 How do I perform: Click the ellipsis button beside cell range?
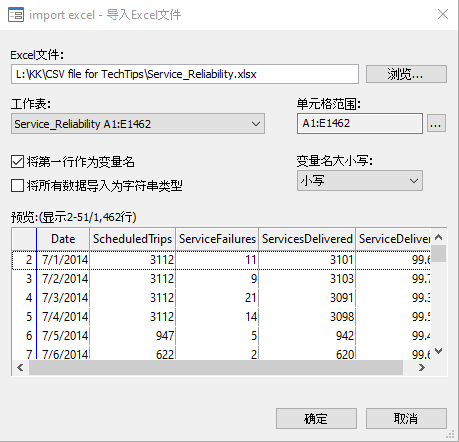pos(436,124)
